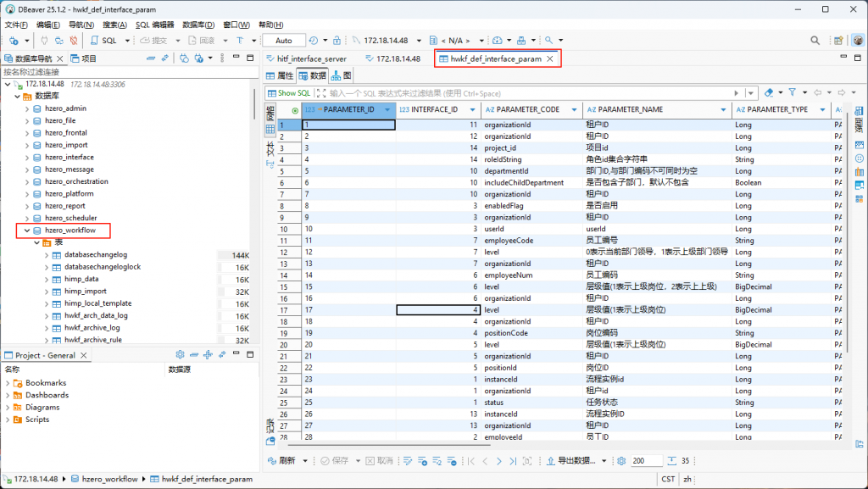This screenshot has width=868, height=489.
Task: Collapse the hzero_workflow database node
Action: tap(26, 230)
